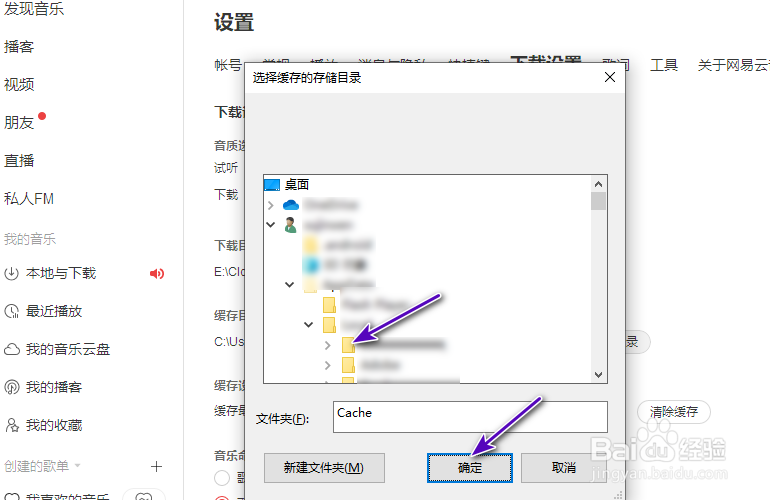Click scroll-down arrow of folder tree

(598, 375)
